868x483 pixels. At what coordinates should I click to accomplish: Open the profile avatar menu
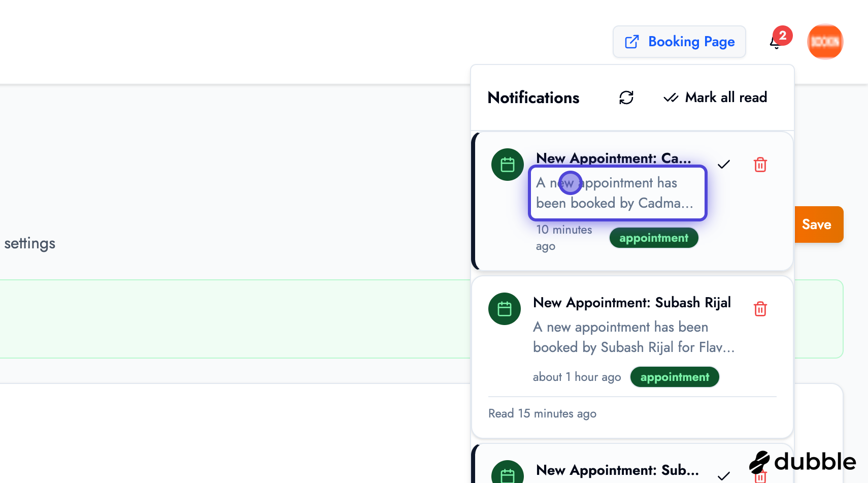coord(825,42)
